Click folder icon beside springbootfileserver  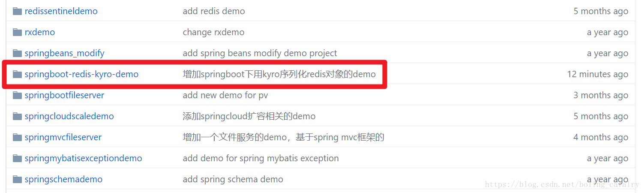[17, 95]
